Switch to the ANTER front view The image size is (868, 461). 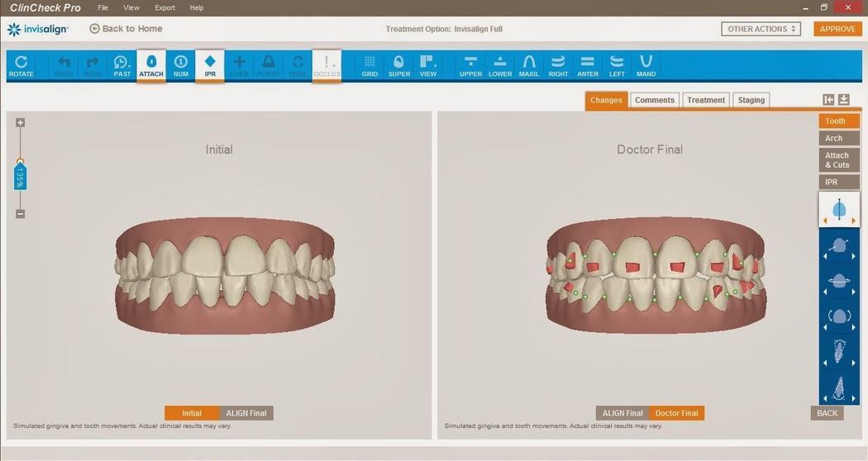pyautogui.click(x=587, y=66)
